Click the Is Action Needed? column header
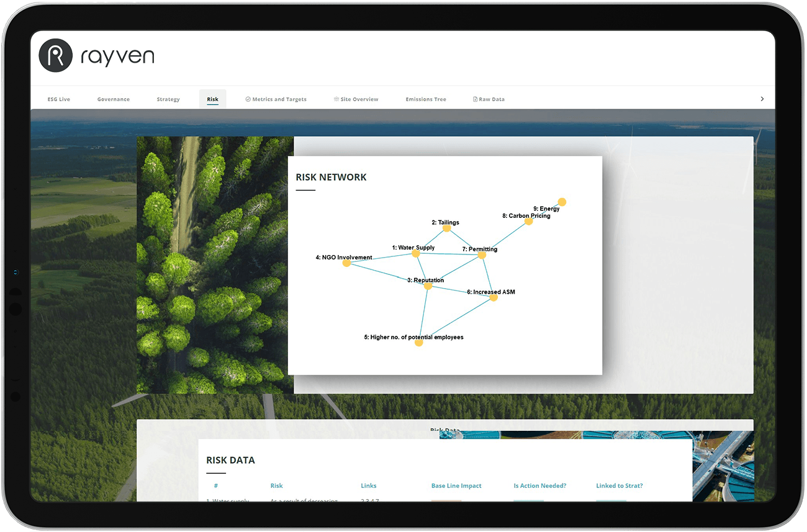807x532 pixels. (540, 485)
